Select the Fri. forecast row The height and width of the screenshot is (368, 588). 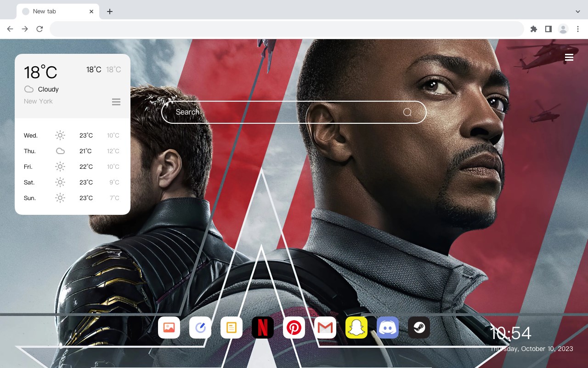point(73,167)
